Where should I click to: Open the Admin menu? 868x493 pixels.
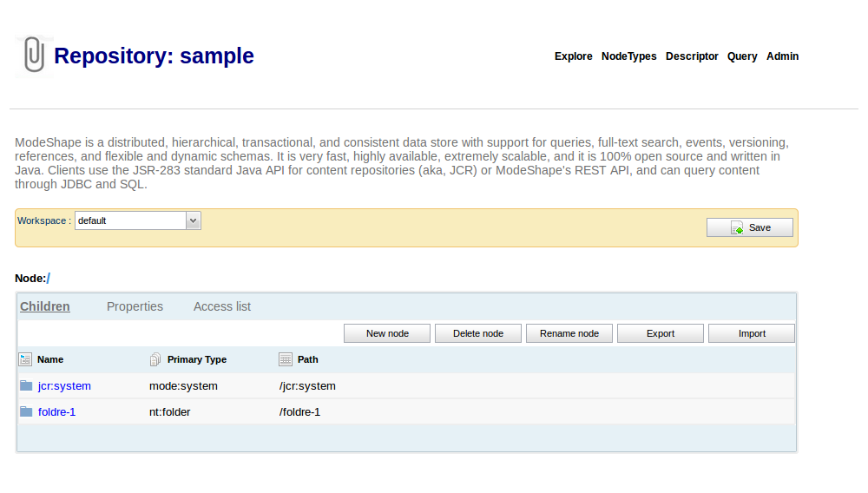(782, 56)
